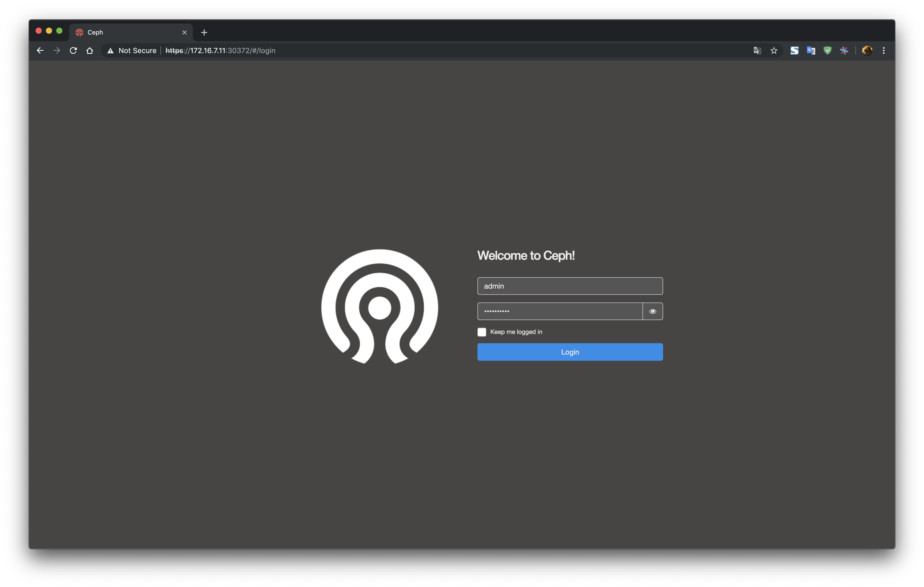The height and width of the screenshot is (587, 924).
Task: Maximize the window with the green button
Action: [x=60, y=31]
